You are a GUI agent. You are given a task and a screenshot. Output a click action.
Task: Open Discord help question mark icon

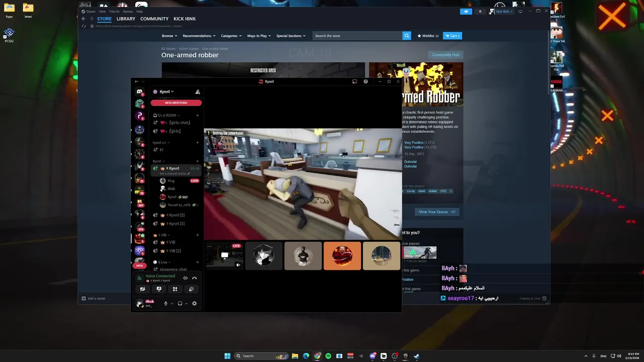point(366,81)
